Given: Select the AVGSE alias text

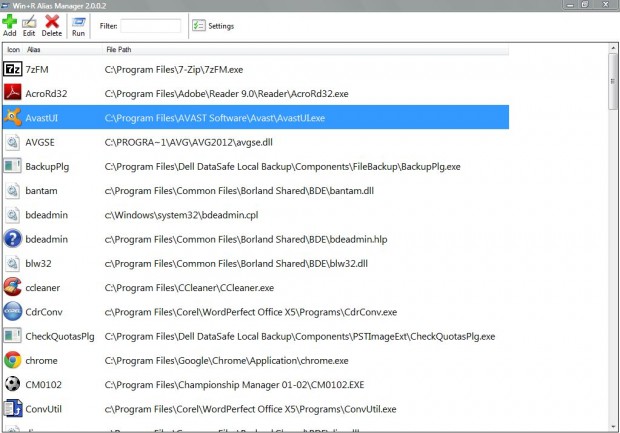Looking at the screenshot, I should pyautogui.click(x=40, y=142).
